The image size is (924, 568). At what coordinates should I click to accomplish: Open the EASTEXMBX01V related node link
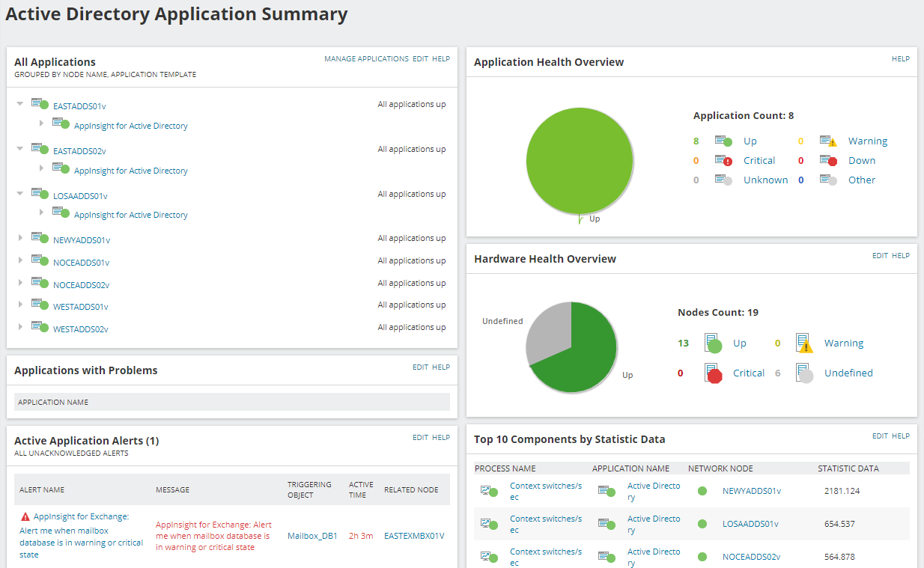pos(414,536)
